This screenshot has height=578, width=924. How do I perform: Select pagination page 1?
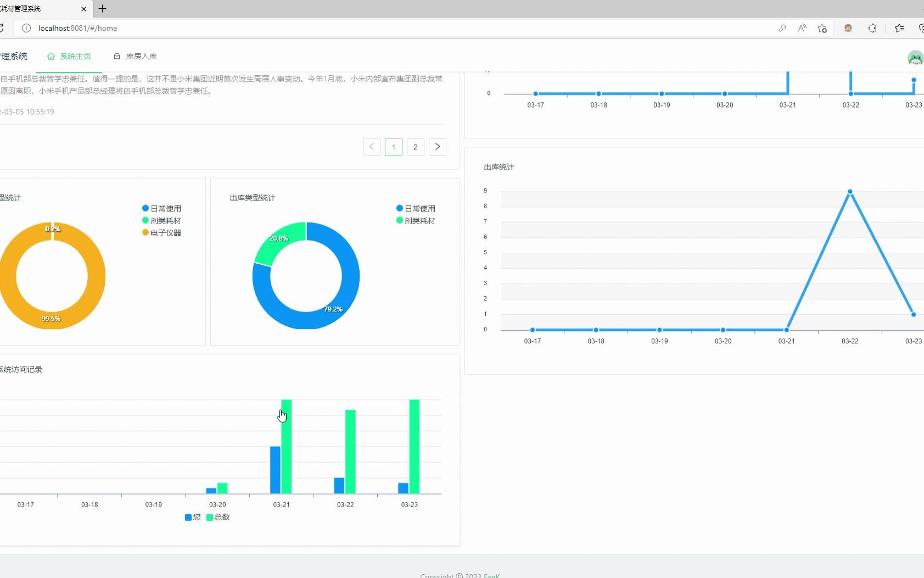pyautogui.click(x=394, y=147)
